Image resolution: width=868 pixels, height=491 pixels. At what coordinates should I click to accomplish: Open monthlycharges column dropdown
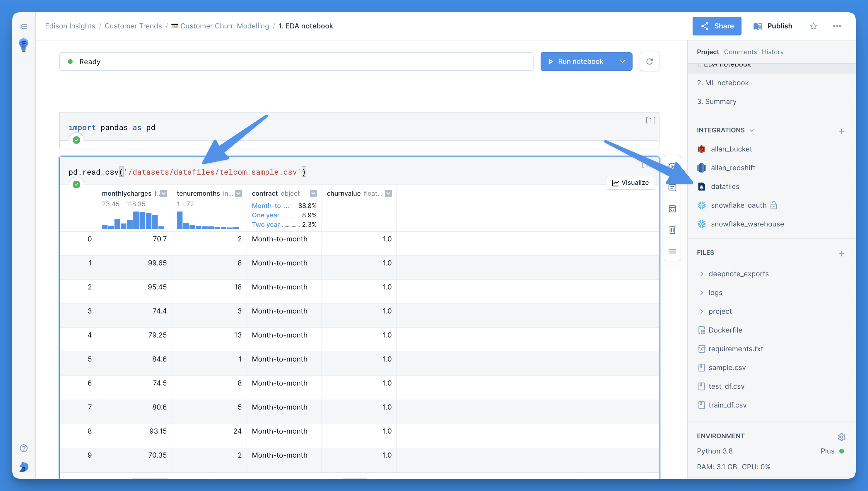[163, 193]
